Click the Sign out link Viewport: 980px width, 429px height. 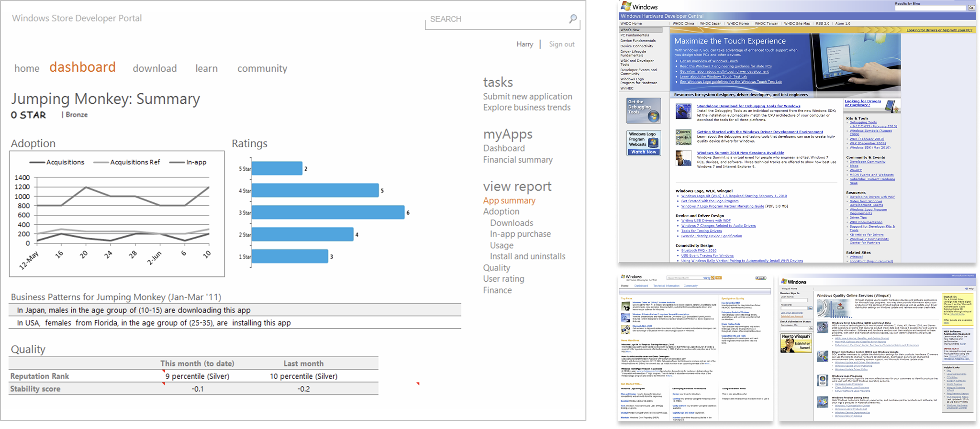tap(561, 44)
